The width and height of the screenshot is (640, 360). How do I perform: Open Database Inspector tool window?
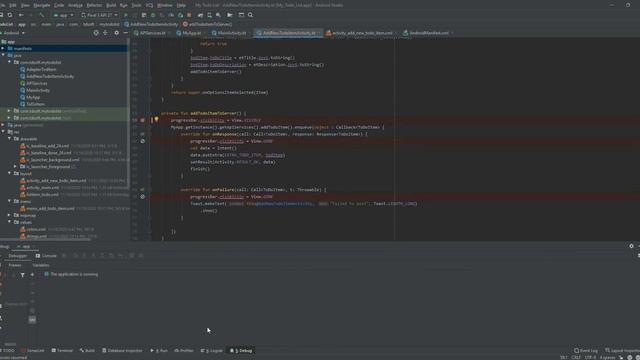click(122, 351)
